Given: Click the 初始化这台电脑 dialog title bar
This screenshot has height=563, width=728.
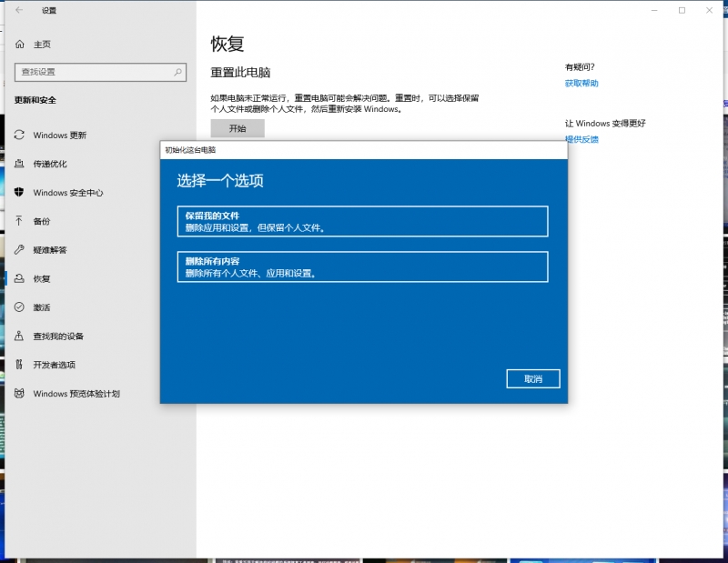Looking at the screenshot, I should [x=363, y=150].
